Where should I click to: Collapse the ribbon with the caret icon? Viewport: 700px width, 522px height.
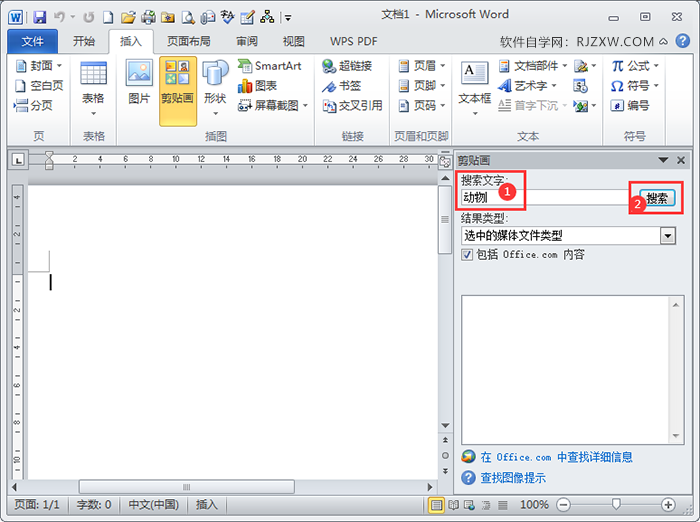pyautogui.click(x=664, y=42)
